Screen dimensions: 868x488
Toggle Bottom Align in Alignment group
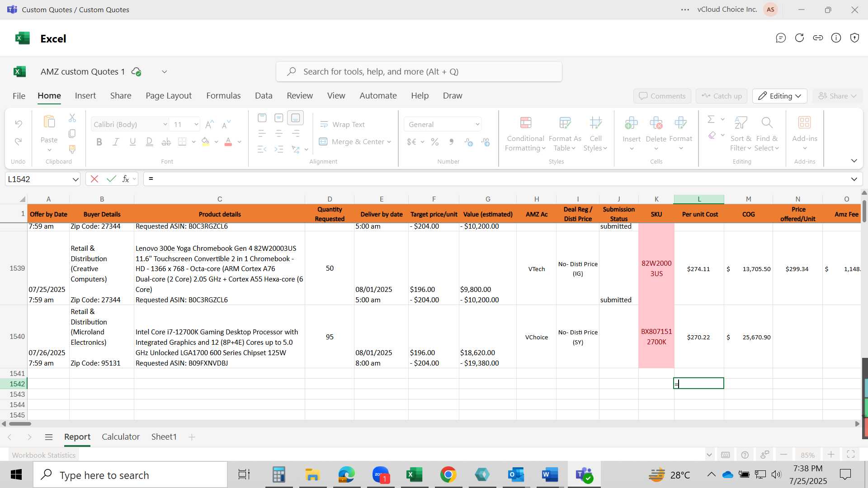[x=296, y=118]
